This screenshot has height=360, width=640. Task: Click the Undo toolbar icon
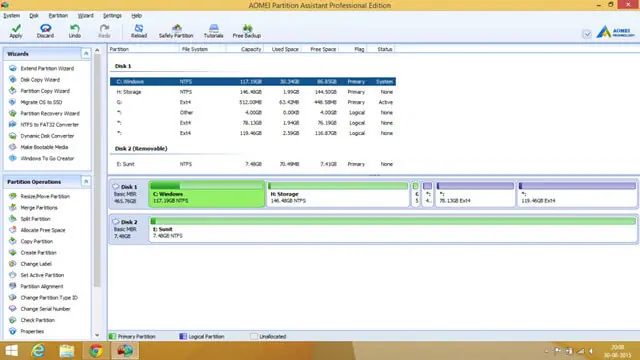(75, 31)
